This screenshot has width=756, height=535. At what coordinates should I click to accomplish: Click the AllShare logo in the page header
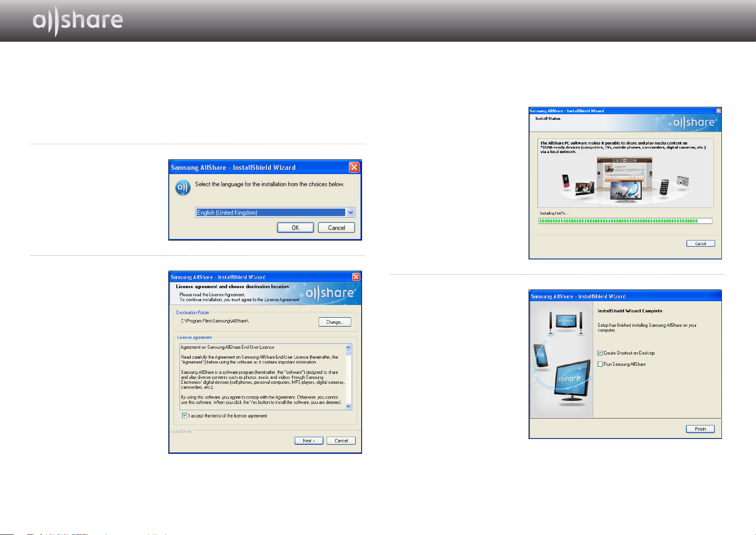coord(78,21)
